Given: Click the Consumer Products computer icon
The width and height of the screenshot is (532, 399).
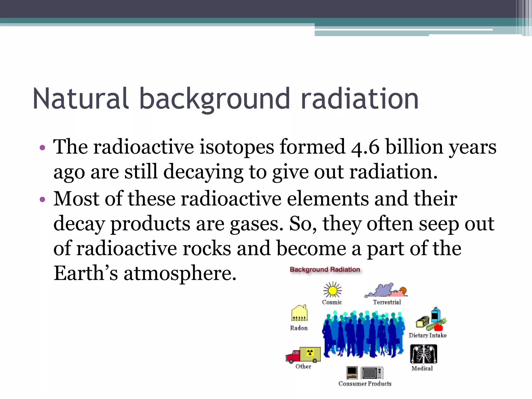Looking at the screenshot, I should coord(352,373).
